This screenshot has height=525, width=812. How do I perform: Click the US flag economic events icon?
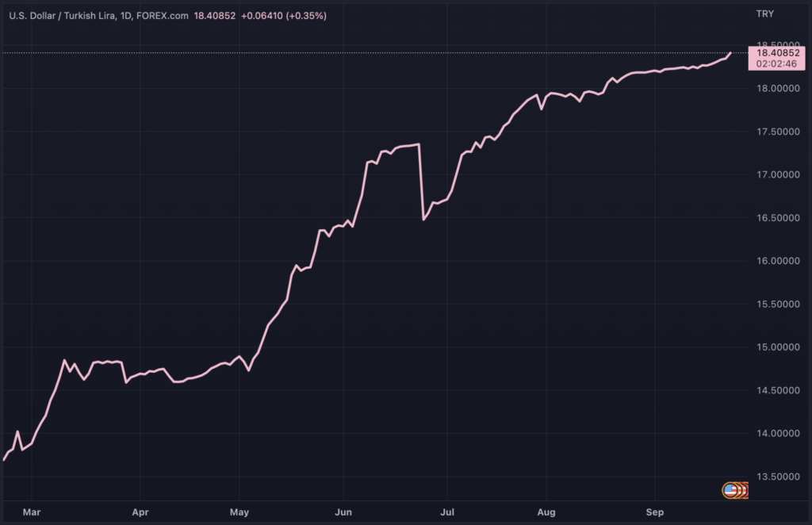click(x=730, y=490)
